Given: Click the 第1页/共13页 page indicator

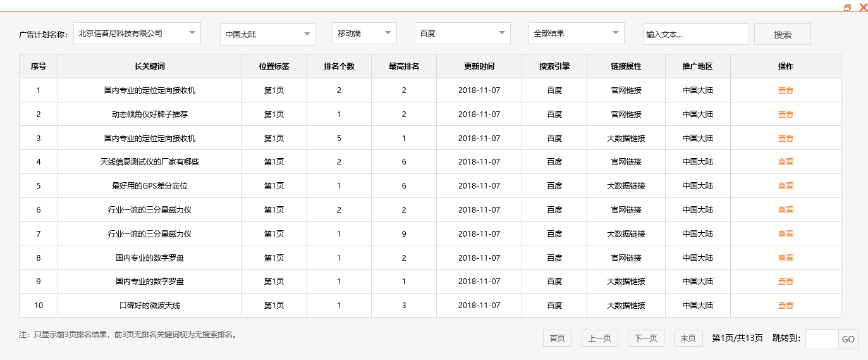Looking at the screenshot, I should 737,338.
